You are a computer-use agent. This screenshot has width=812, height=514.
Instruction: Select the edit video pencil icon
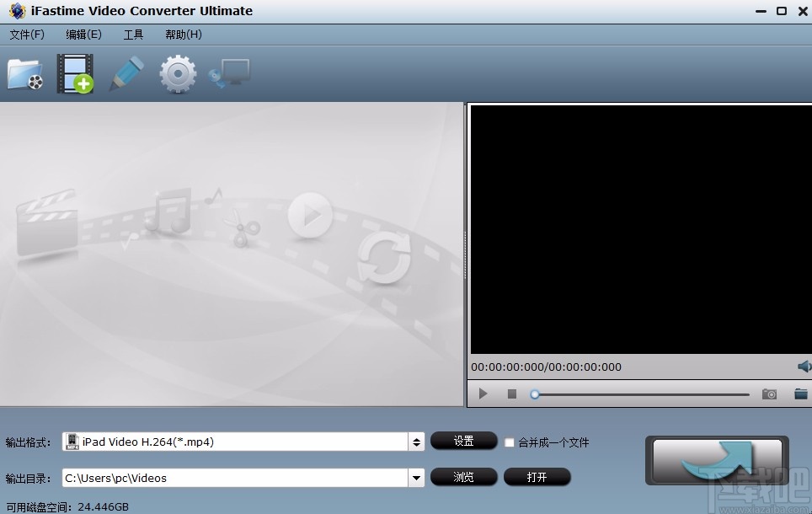click(x=126, y=73)
